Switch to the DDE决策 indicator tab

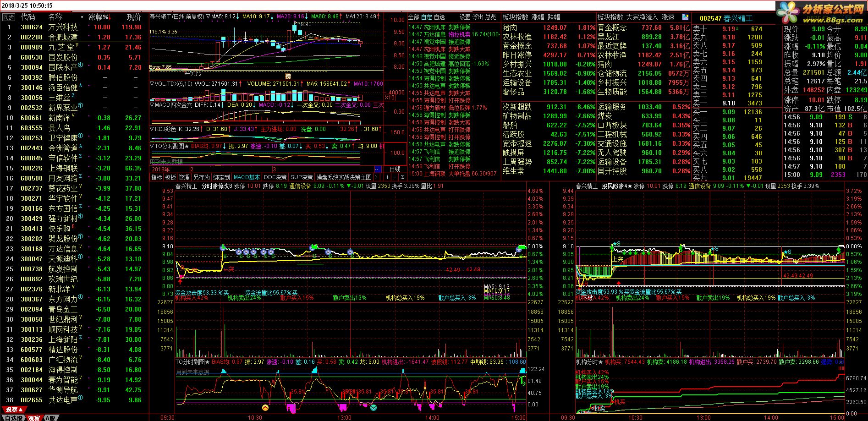[275, 177]
